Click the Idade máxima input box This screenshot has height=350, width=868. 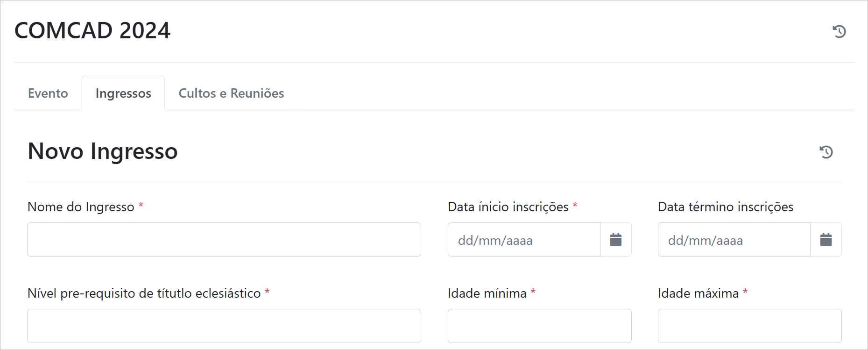(749, 326)
